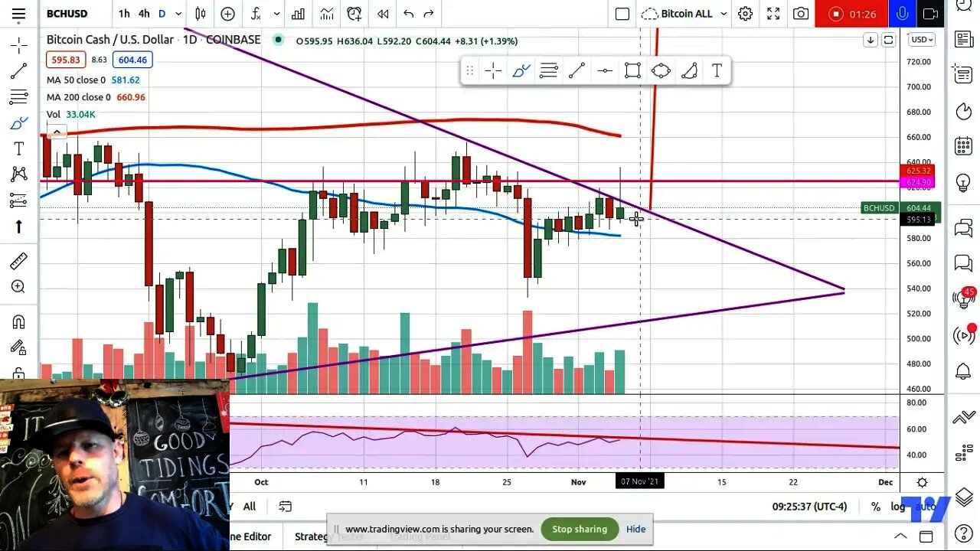Toggle the webcam video camera icon

pos(930,14)
